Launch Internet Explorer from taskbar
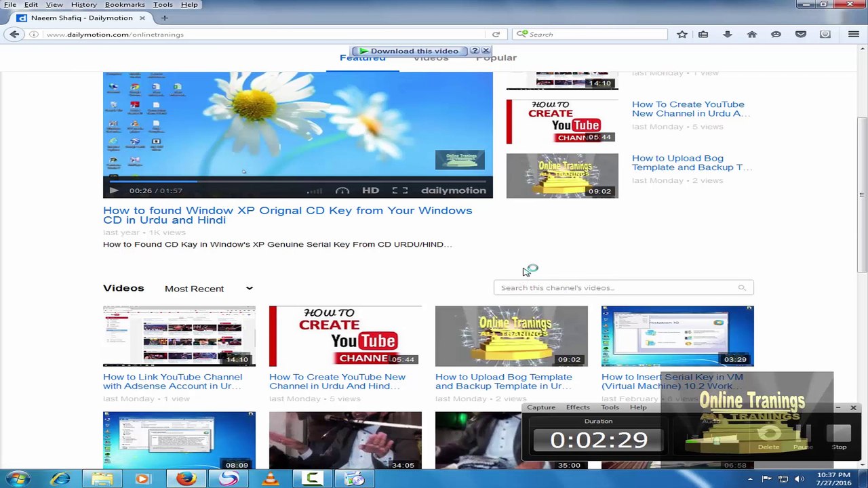868x488 pixels. (x=60, y=479)
